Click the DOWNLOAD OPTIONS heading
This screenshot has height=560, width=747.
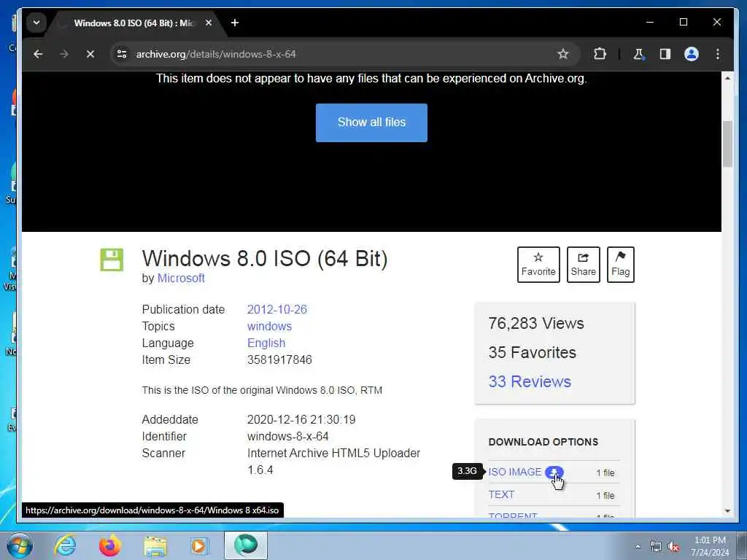pos(543,442)
